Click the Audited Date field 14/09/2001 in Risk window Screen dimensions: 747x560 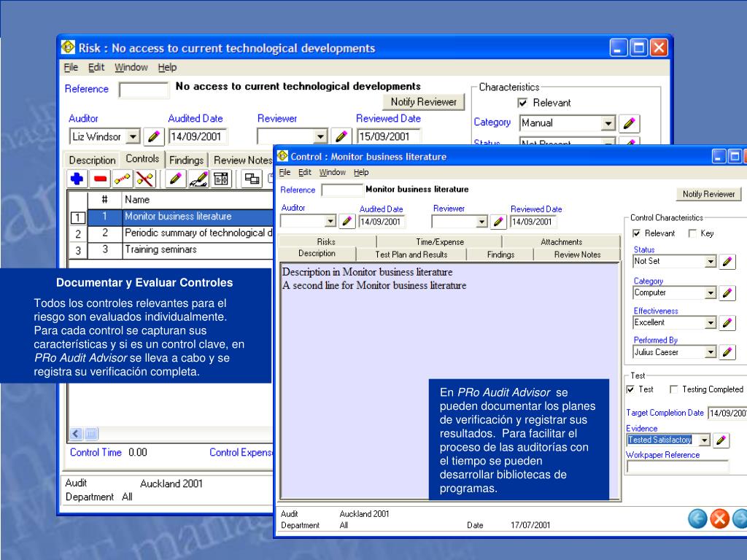tap(198, 136)
